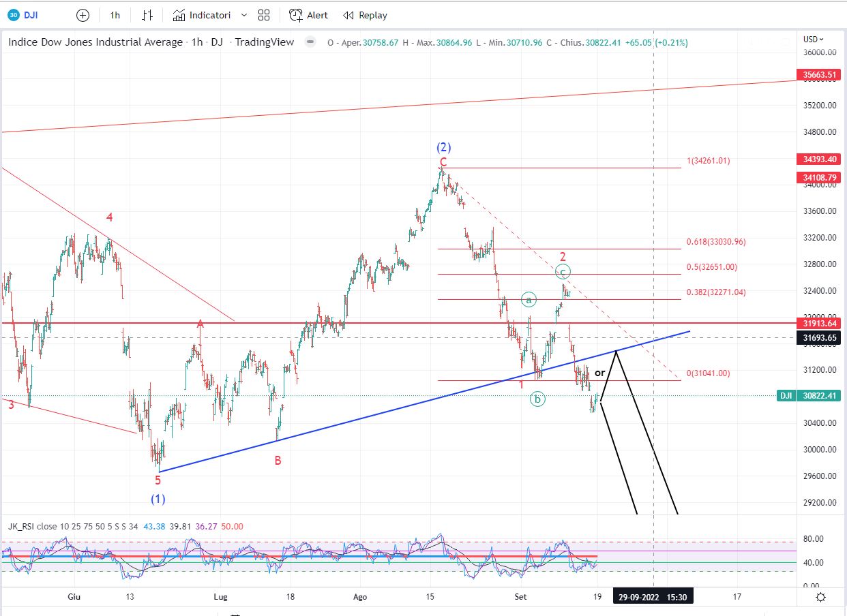The width and height of the screenshot is (847, 616).
Task: Open the 1h time interval selector
Action: click(x=115, y=15)
